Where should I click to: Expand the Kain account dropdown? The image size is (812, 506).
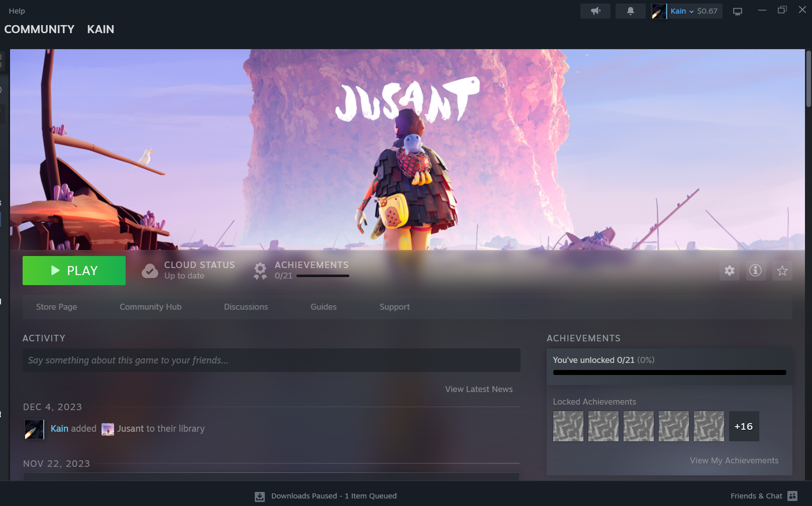(x=682, y=11)
